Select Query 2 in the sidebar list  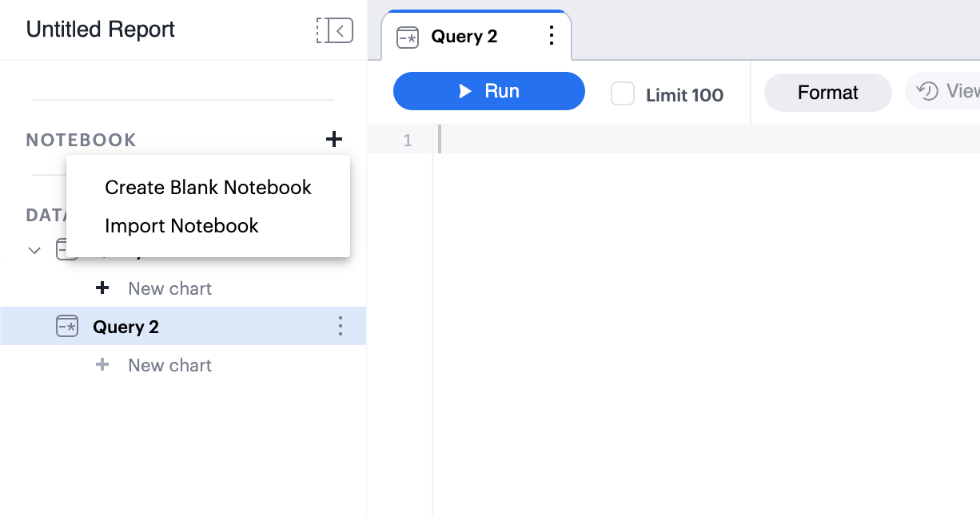click(126, 327)
